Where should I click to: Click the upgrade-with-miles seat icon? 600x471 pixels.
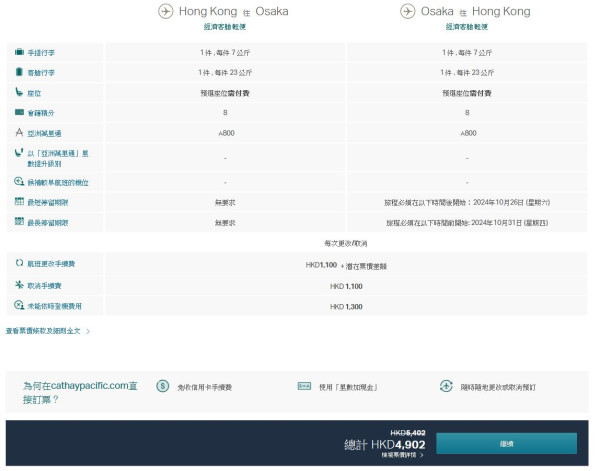[19, 153]
